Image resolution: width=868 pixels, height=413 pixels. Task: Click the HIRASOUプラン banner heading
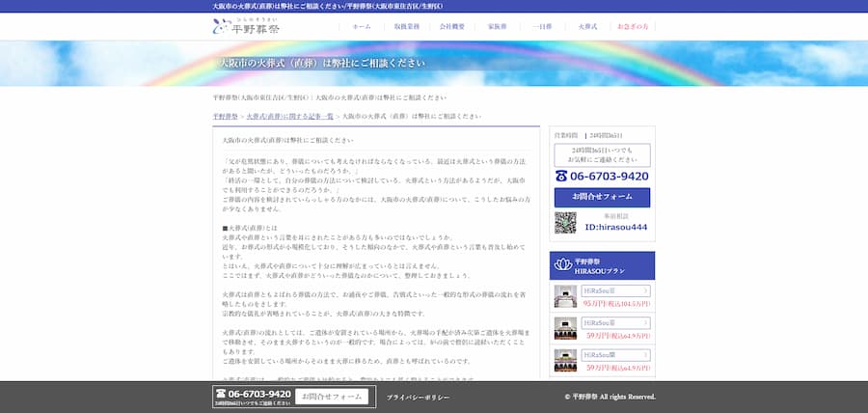(x=600, y=271)
